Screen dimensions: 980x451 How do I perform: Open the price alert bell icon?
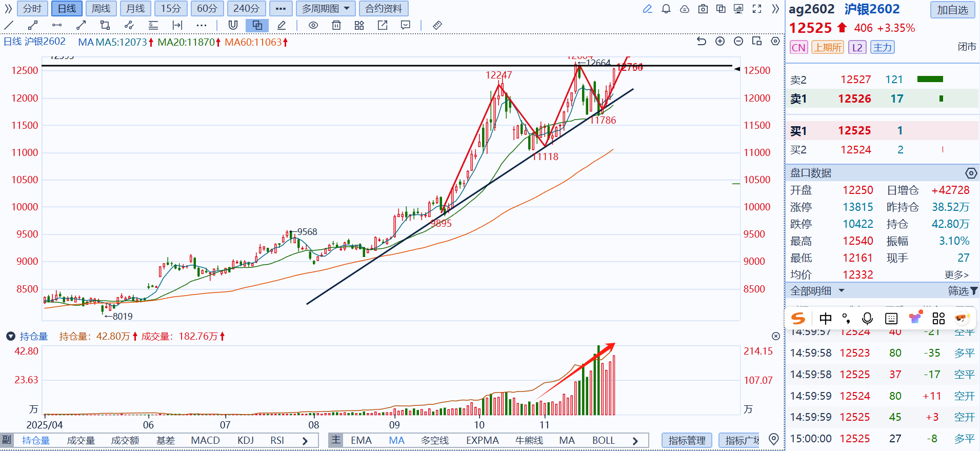pyautogui.click(x=666, y=9)
